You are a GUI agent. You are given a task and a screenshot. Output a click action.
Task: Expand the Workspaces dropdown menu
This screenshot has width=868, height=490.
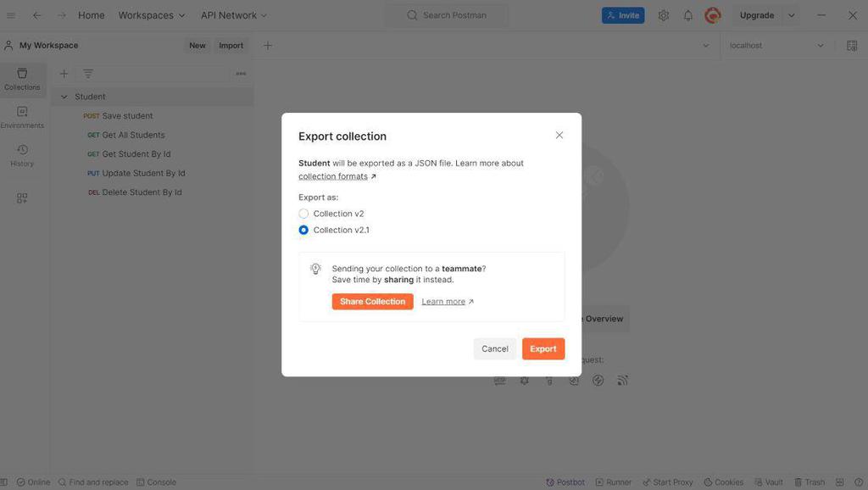152,15
